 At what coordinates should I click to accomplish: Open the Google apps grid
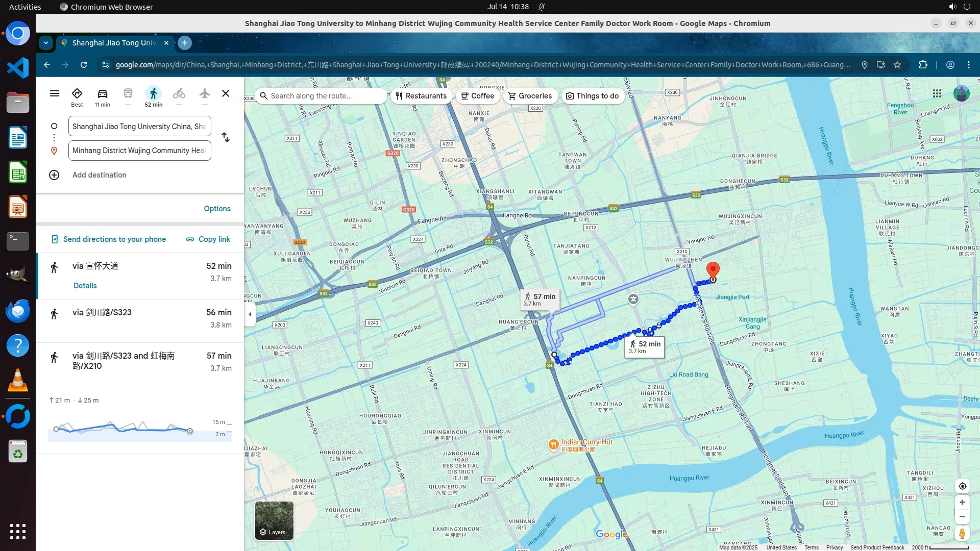[x=937, y=93]
